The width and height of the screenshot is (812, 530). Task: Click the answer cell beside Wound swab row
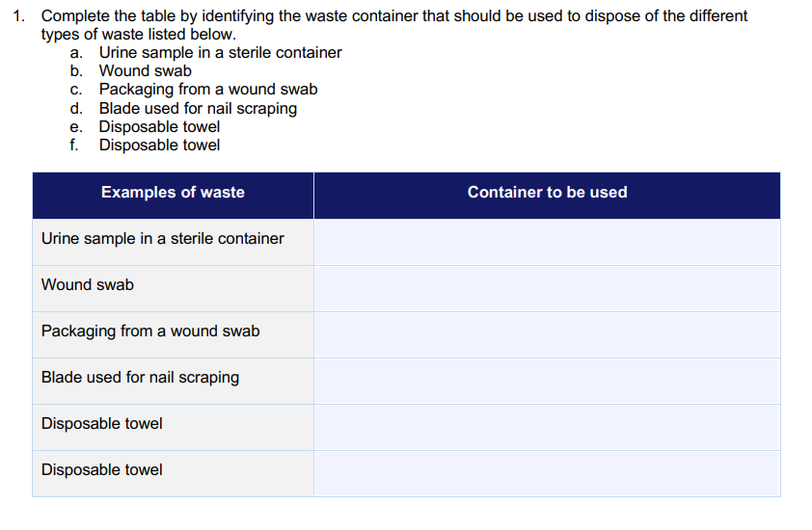click(x=547, y=289)
